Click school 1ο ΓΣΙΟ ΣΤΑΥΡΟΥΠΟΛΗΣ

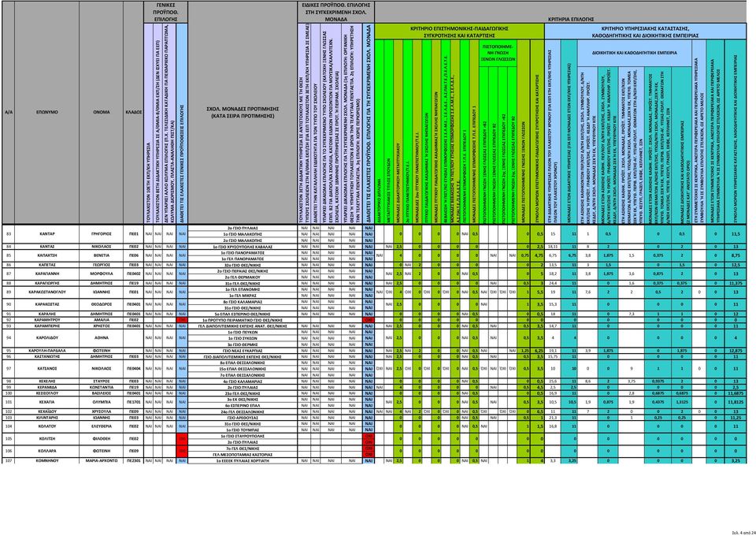click(242, 436)
